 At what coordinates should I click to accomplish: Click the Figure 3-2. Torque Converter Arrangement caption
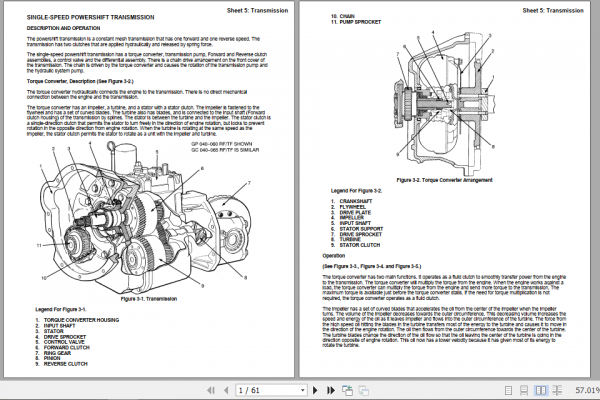[444, 180]
